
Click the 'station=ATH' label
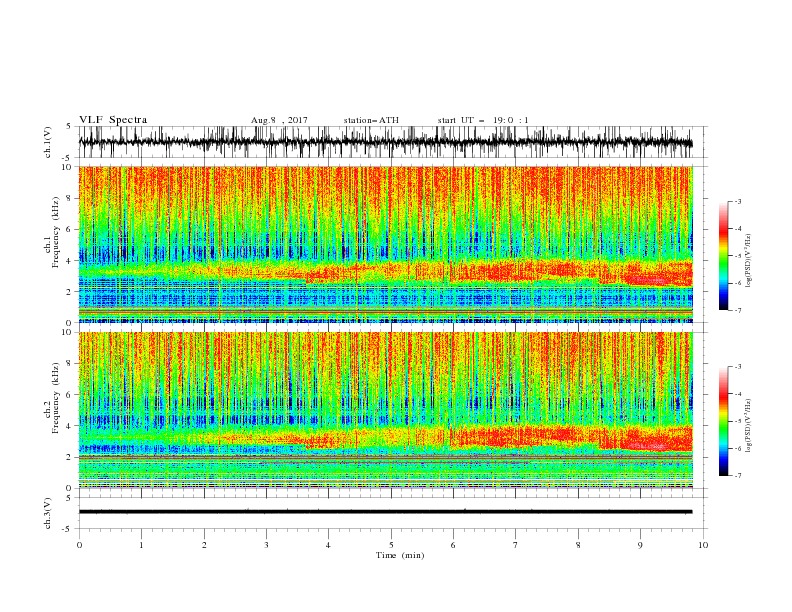pyautogui.click(x=371, y=120)
